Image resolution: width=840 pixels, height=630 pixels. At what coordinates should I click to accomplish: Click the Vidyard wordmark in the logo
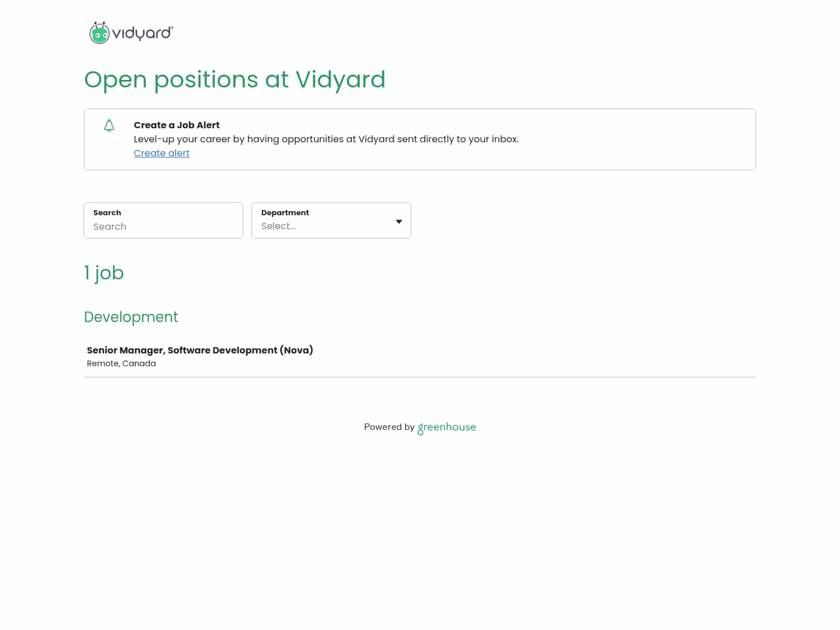[142, 33]
